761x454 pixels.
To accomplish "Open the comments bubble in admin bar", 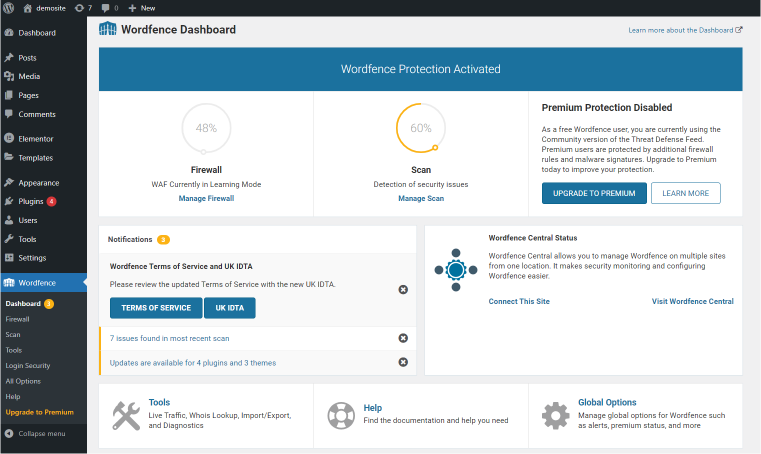I will (110, 8).
